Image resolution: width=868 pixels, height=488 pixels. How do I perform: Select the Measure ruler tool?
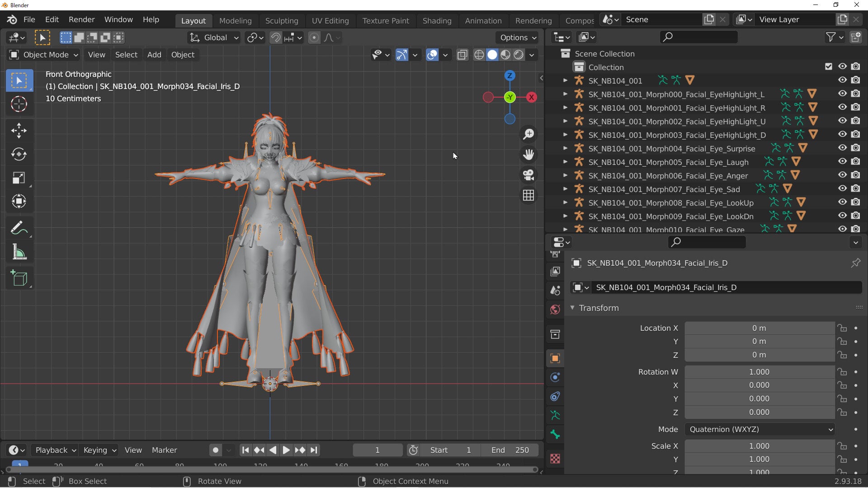(19, 252)
